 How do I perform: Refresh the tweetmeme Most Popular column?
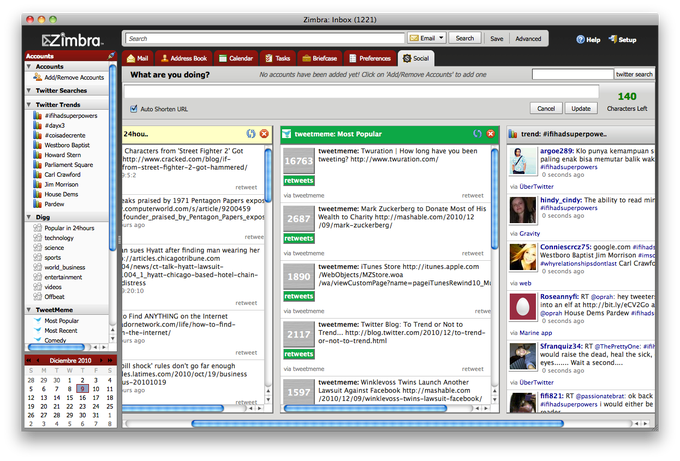477,134
